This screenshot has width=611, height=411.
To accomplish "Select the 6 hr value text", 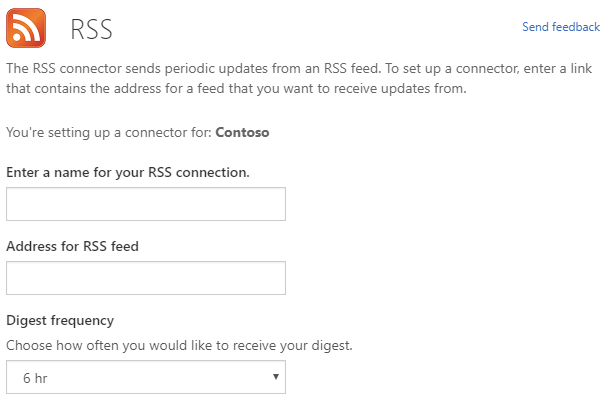I will pos(35,378).
